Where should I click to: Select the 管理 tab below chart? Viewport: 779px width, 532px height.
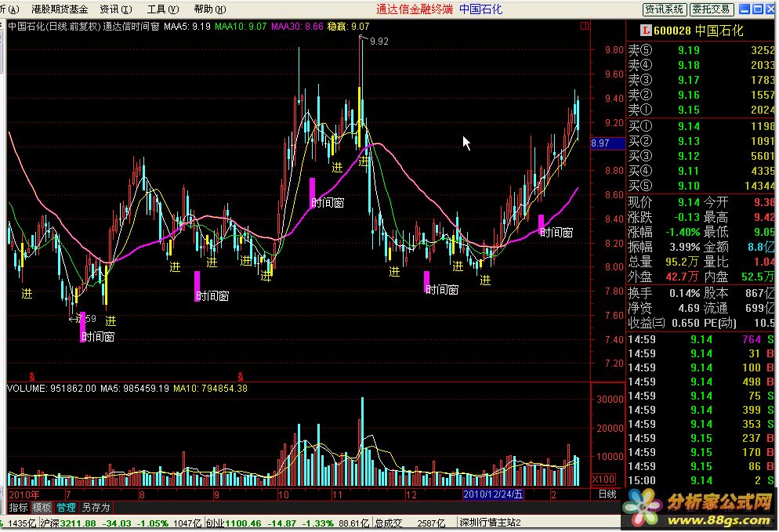(x=66, y=507)
